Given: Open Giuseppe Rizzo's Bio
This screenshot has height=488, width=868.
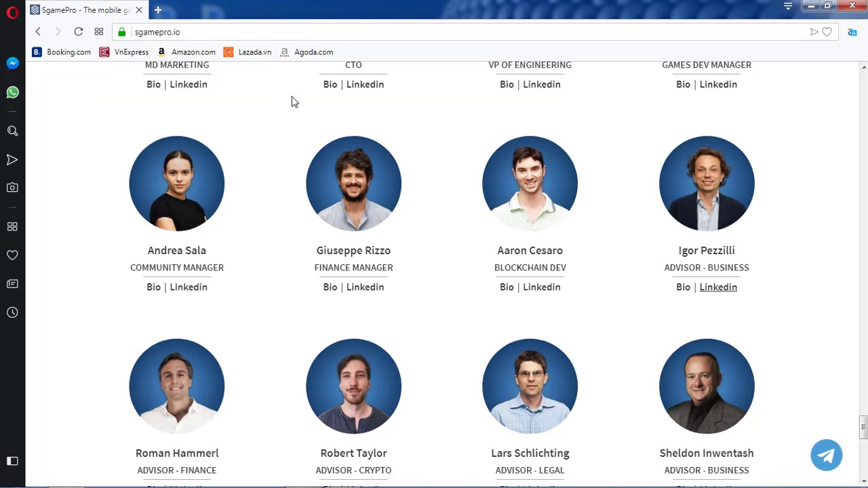Looking at the screenshot, I should (x=330, y=287).
